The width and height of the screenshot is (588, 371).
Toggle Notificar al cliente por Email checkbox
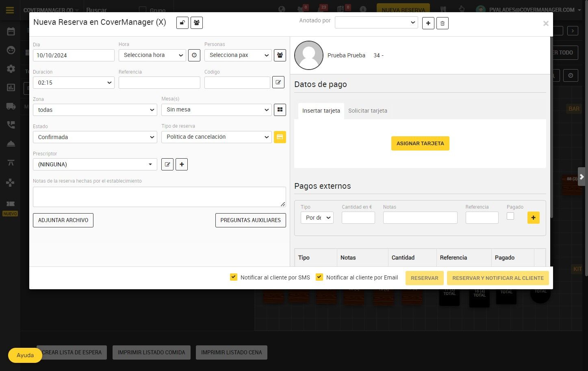(x=319, y=277)
